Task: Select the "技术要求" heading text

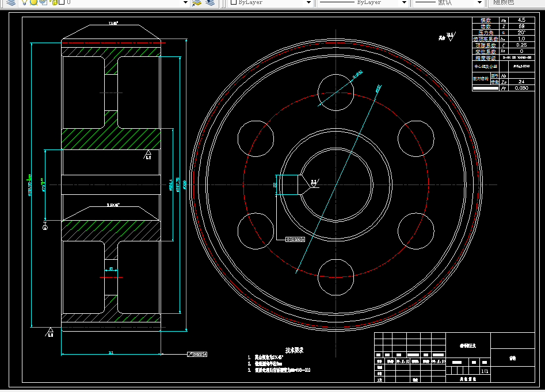Action: (295, 350)
